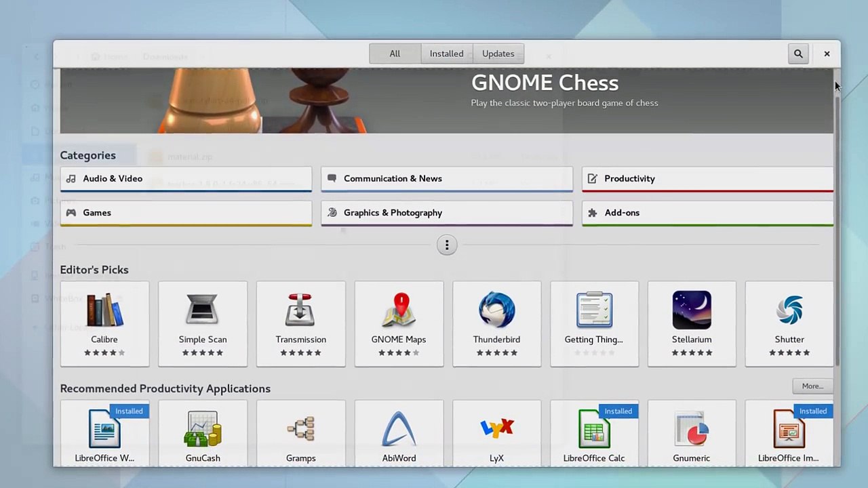This screenshot has height=488, width=868.
Task: Select the Transmission app icon
Action: click(300, 310)
